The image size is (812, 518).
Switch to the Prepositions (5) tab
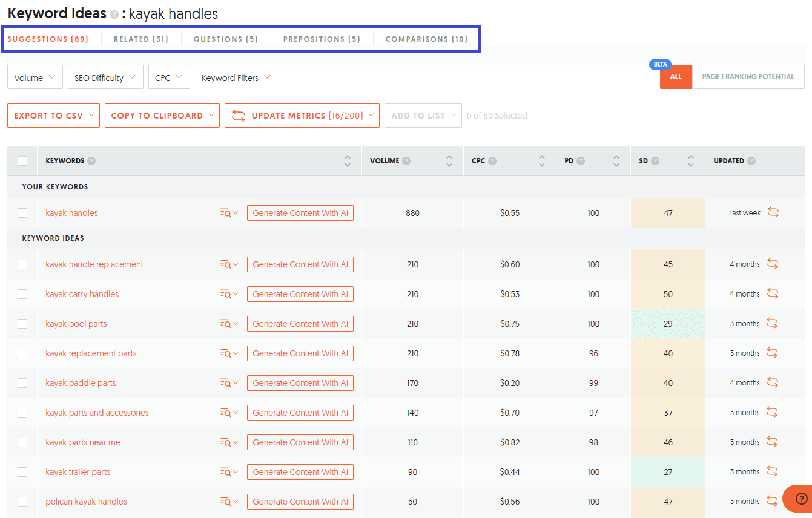coord(322,39)
